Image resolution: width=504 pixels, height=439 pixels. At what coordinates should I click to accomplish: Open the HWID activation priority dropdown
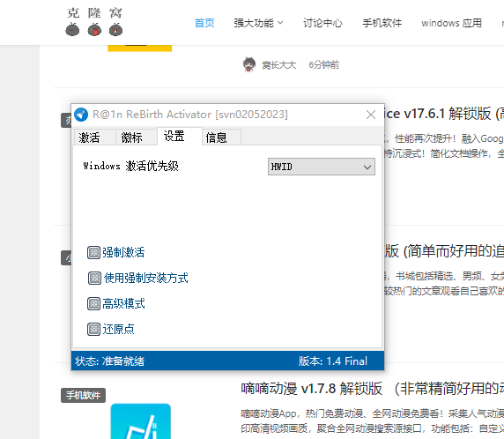(322, 167)
